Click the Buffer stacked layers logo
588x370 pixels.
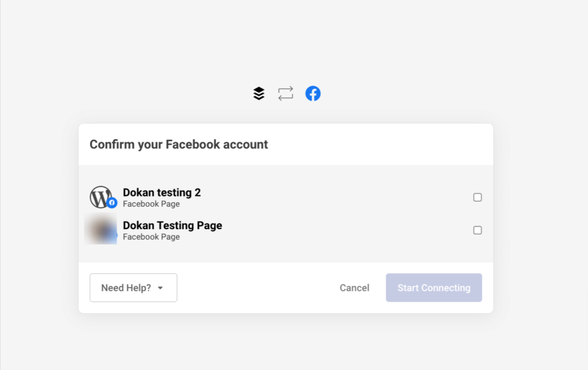pyautogui.click(x=259, y=94)
